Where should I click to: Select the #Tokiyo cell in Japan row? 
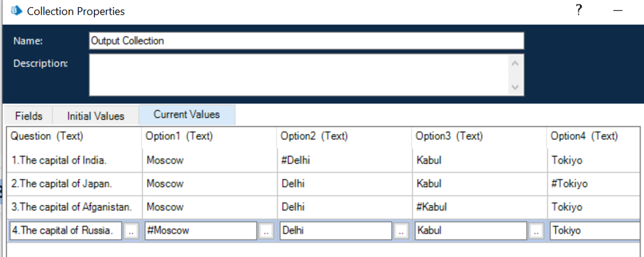click(x=595, y=184)
